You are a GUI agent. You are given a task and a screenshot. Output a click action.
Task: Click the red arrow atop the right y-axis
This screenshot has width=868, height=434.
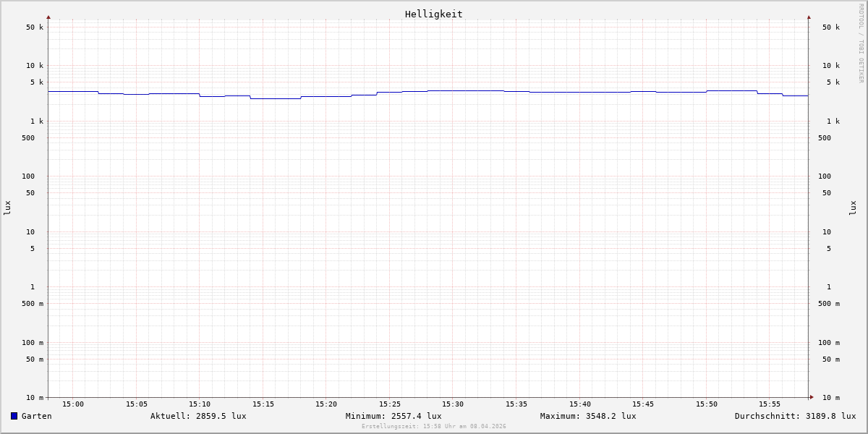[x=809, y=17]
